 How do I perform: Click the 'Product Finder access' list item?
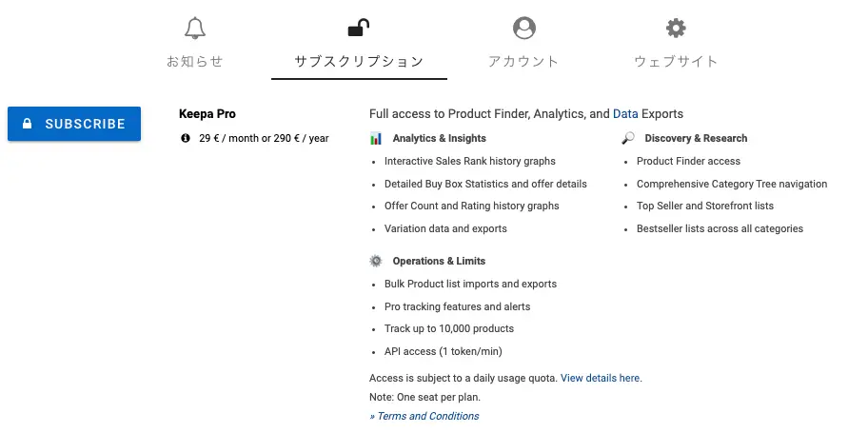[688, 161]
